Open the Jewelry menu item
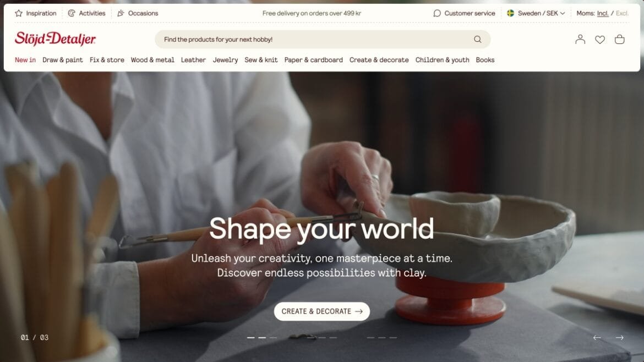The width and height of the screenshot is (644, 362). click(225, 60)
